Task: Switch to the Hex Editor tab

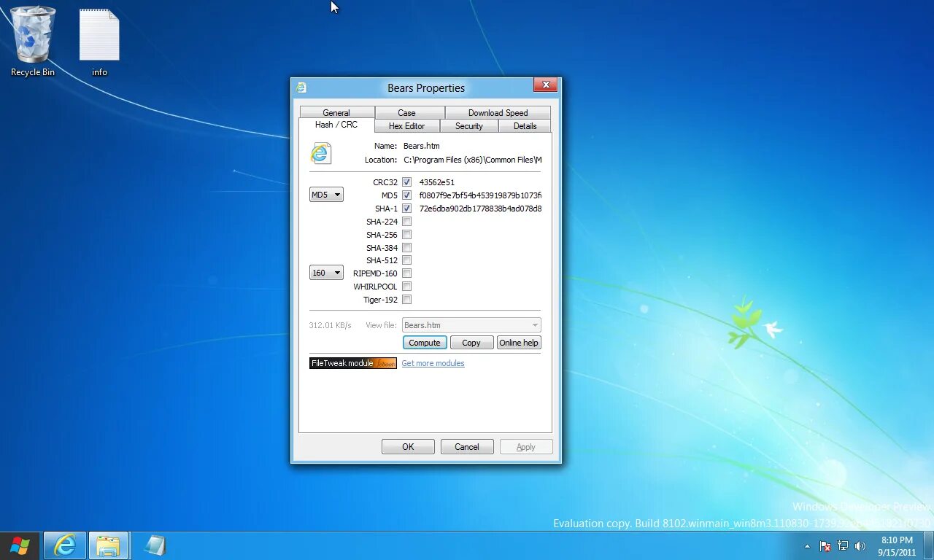Action: point(406,126)
